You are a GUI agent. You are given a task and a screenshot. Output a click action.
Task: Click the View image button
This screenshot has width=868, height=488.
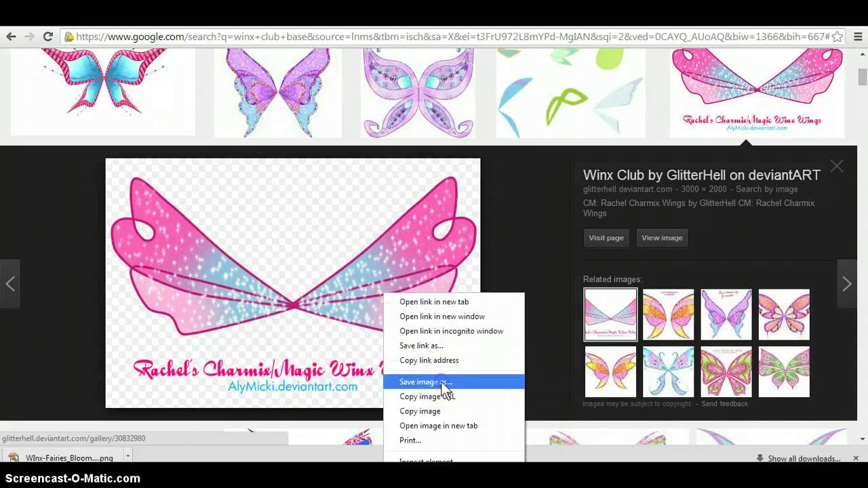coord(662,238)
